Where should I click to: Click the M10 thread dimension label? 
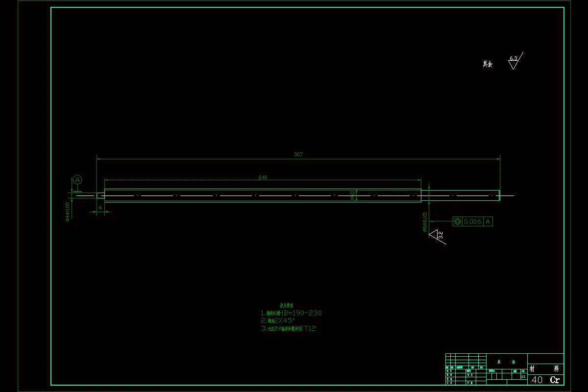(352, 196)
